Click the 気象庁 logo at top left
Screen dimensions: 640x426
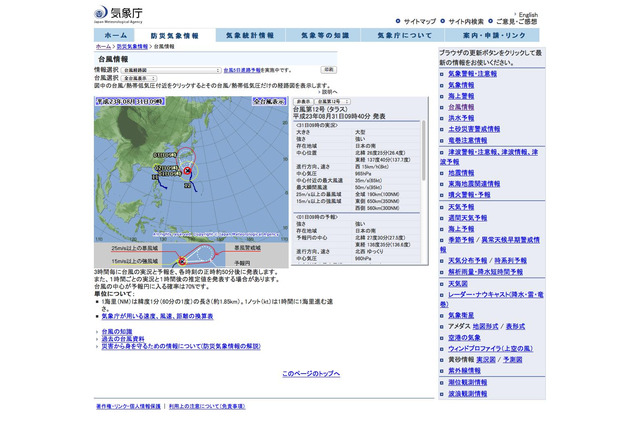point(118,14)
